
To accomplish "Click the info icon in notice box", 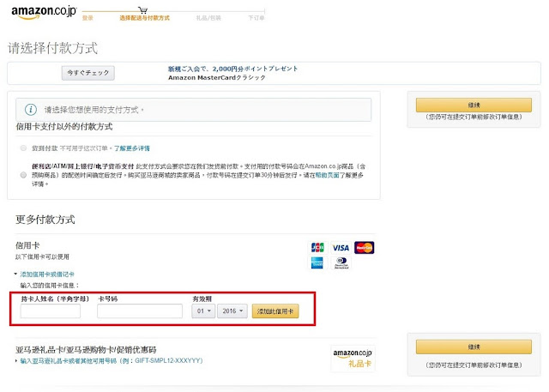I will click(31, 110).
